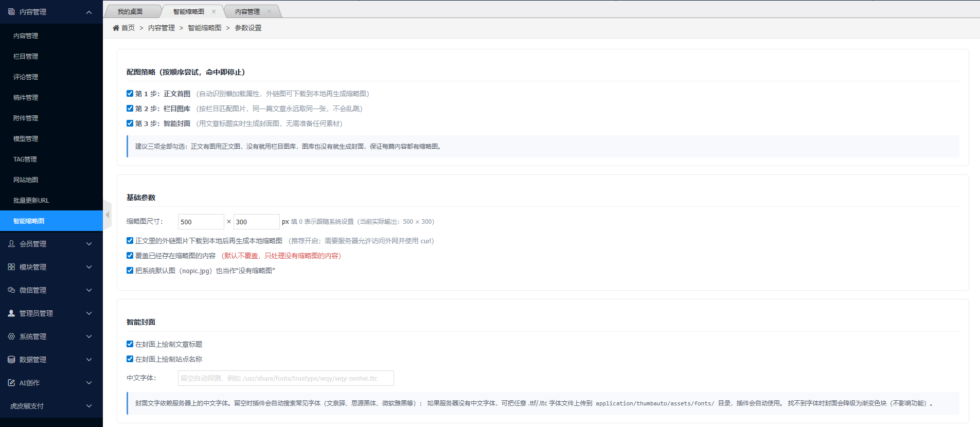Expand the 系统管理 chevron

point(89,336)
